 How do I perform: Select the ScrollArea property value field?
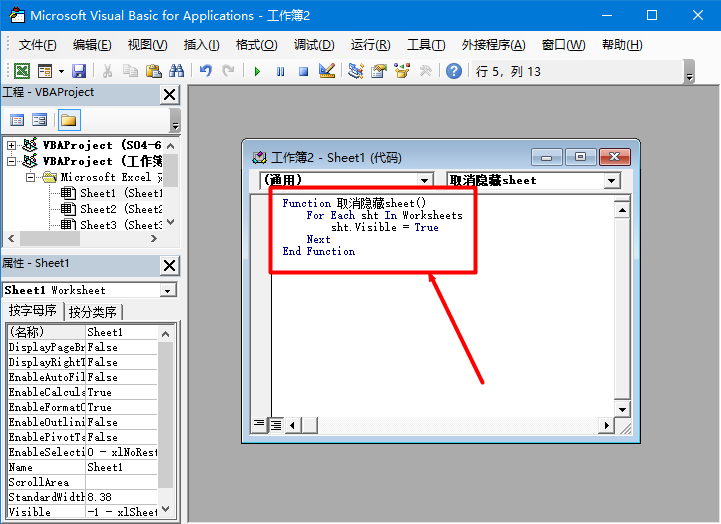pyautogui.click(x=121, y=482)
